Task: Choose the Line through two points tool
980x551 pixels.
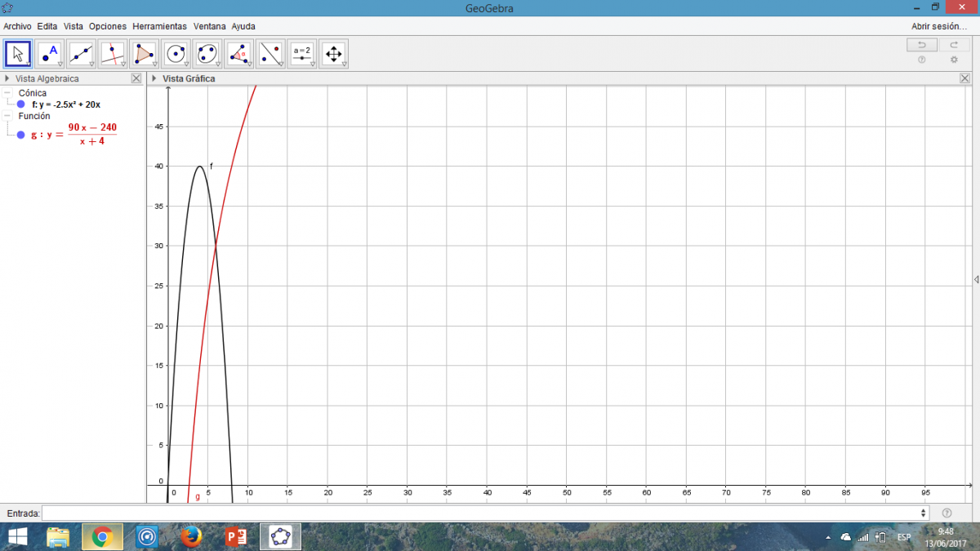Action: 81,54
